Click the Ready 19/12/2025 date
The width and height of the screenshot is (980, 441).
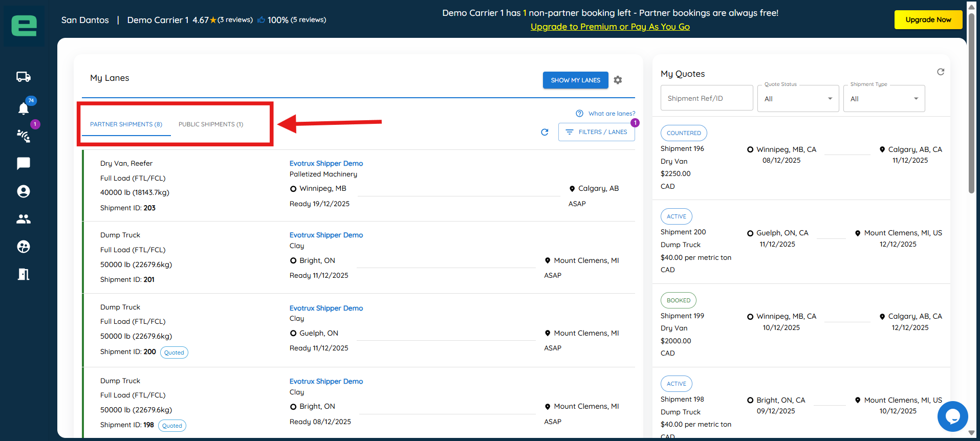319,204
